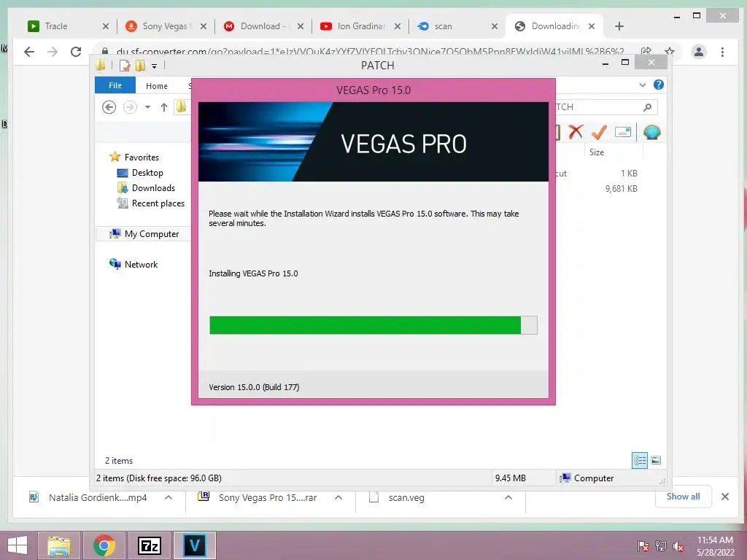Go up one folder level in Explorer

164,107
